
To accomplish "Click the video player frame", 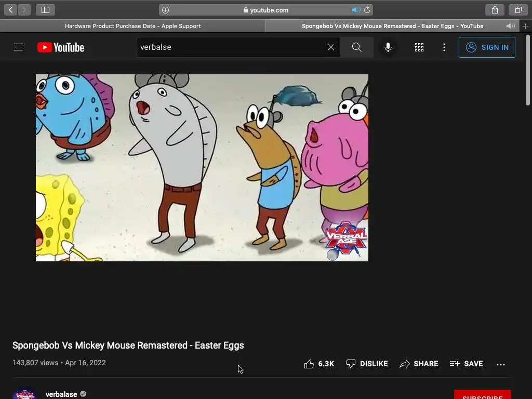I will (x=202, y=168).
